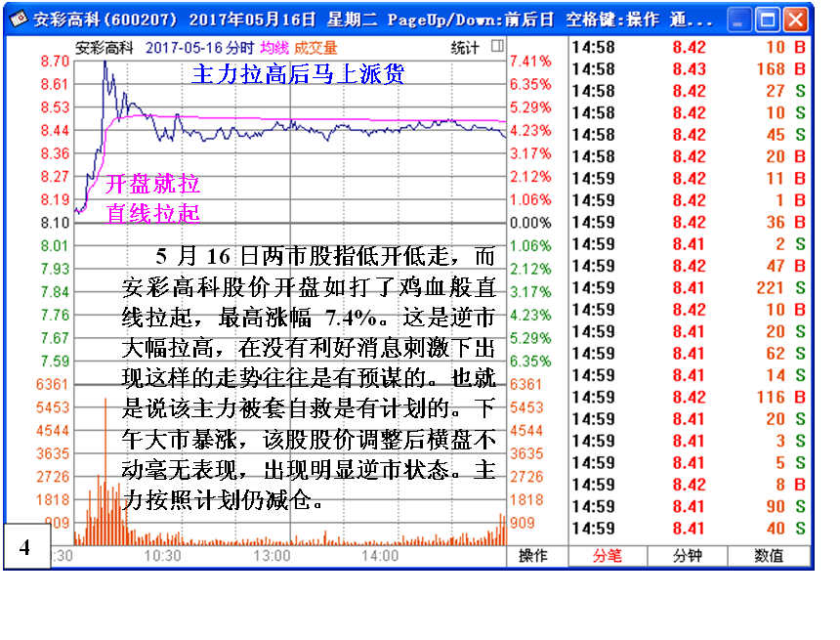Switch to the 分笔 tab
The image size is (840, 640).
[x=608, y=555]
